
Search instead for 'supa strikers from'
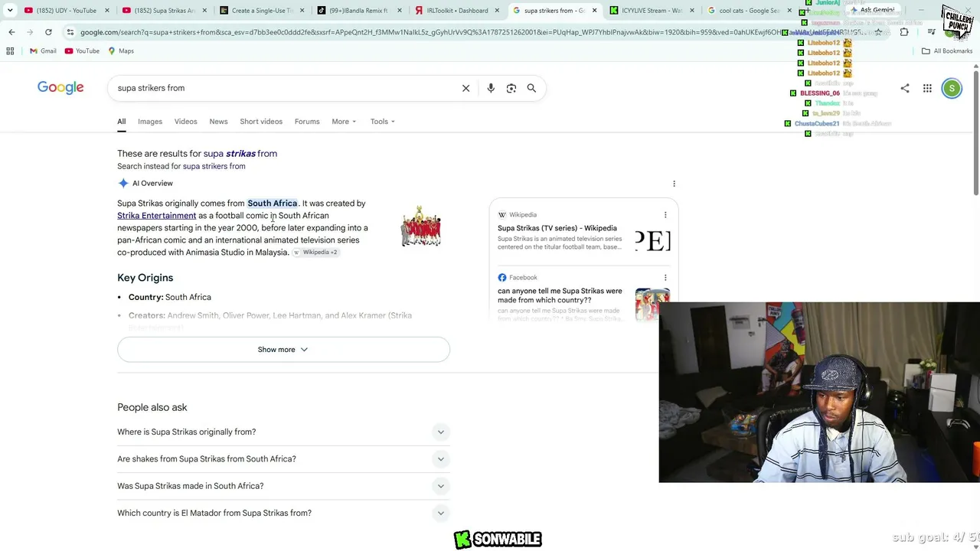pyautogui.click(x=214, y=166)
